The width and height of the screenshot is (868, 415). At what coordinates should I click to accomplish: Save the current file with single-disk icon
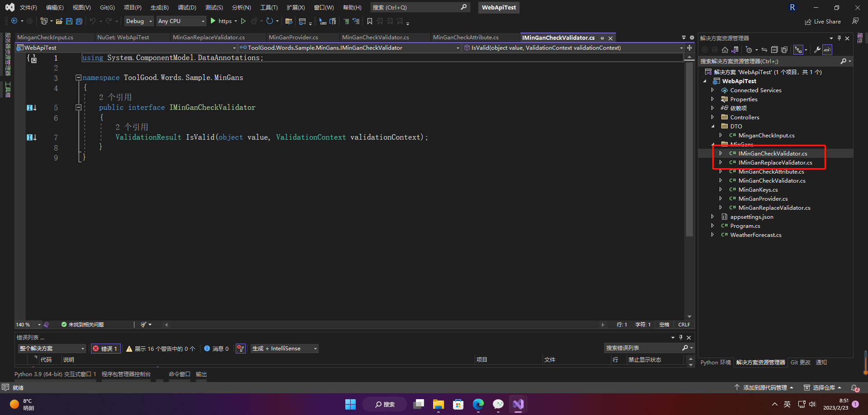(x=69, y=21)
